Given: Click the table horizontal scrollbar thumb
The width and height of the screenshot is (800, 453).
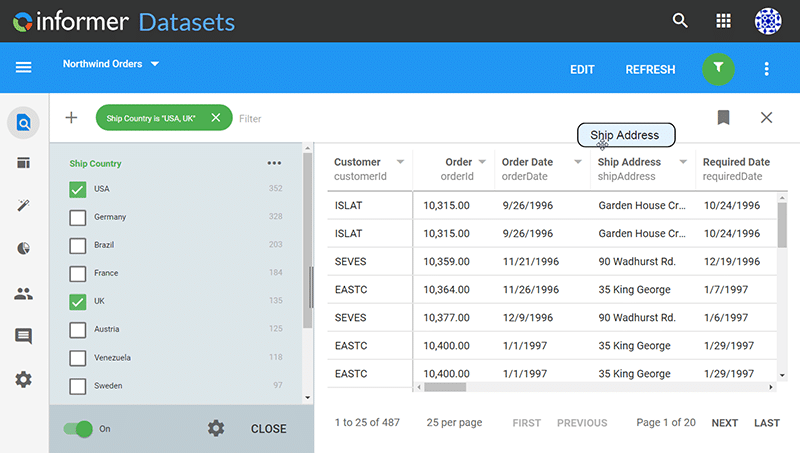Looking at the screenshot, I should pyautogui.click(x=445, y=387).
